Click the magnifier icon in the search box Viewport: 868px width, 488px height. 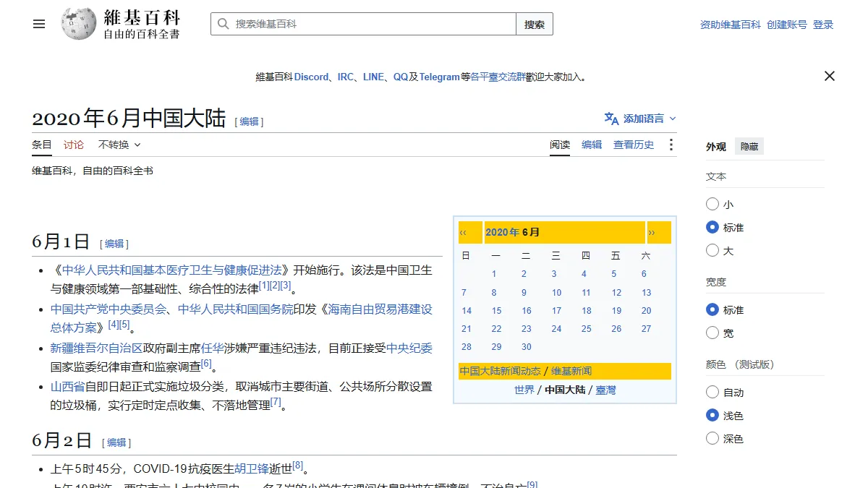(223, 24)
